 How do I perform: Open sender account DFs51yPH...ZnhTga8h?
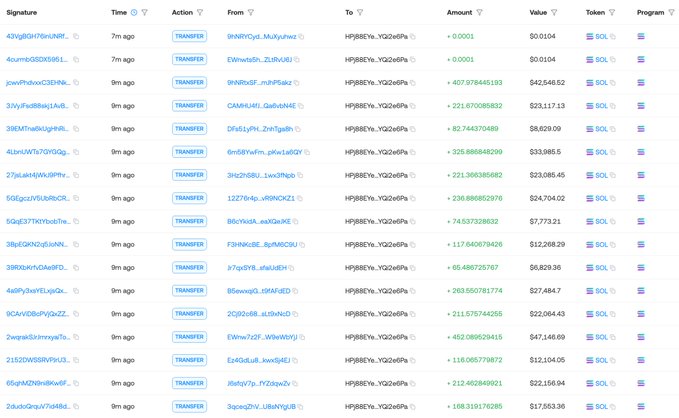coord(260,129)
